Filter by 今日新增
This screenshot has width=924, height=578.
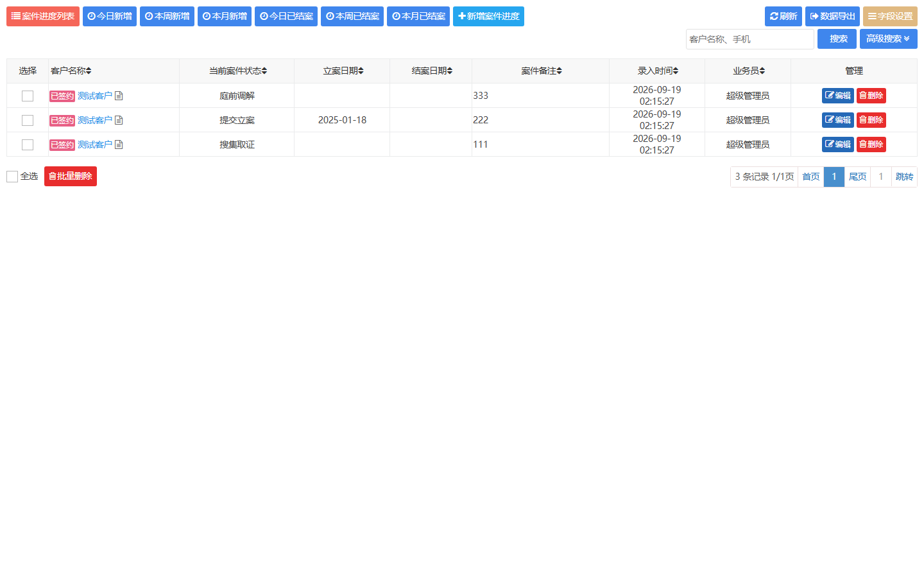(110, 16)
